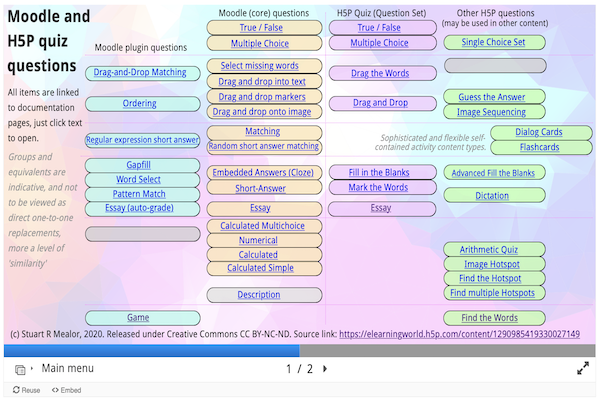Open Drag-and-Drop Matching link
The width and height of the screenshot is (600, 400).
coord(140,72)
